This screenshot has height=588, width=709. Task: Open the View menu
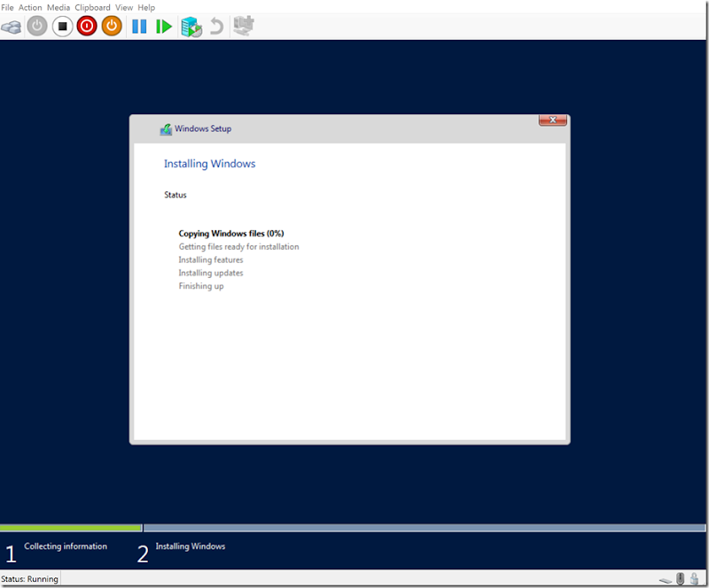(124, 7)
